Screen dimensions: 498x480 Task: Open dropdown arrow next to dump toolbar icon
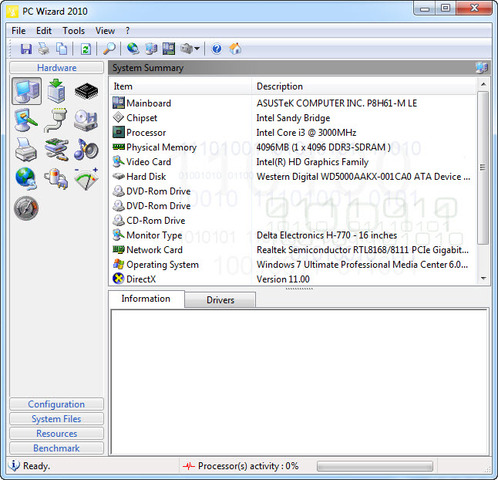pos(197,49)
